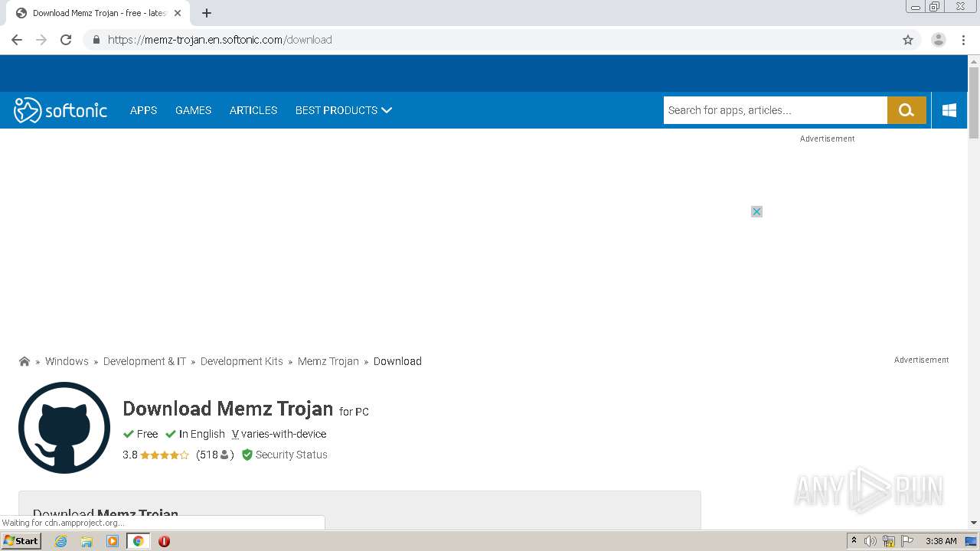This screenshot has height=551, width=980.
Task: Open the APPS menu item
Action: click(x=143, y=110)
